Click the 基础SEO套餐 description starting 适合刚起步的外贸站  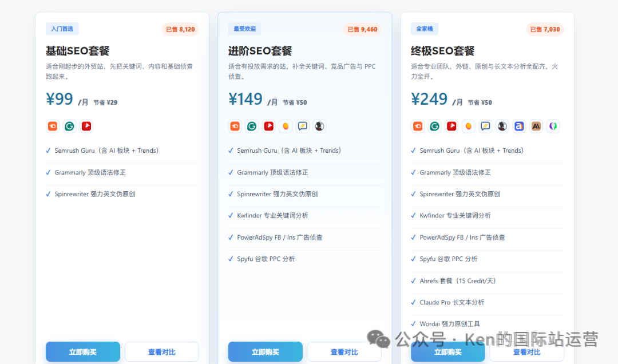(120, 72)
